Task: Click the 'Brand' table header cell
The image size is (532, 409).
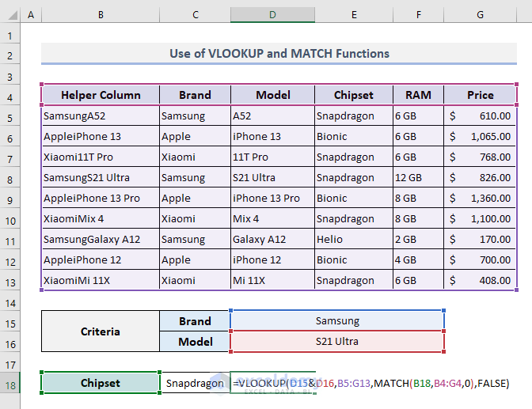Action: coord(195,95)
